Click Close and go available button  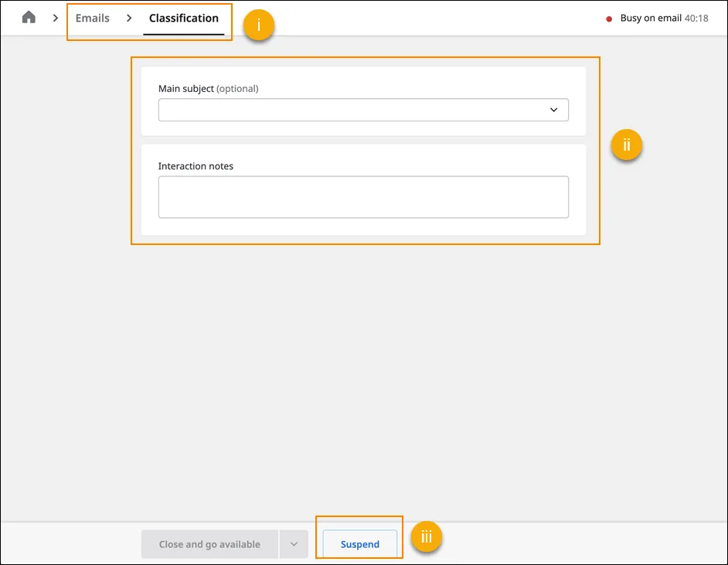coord(209,544)
